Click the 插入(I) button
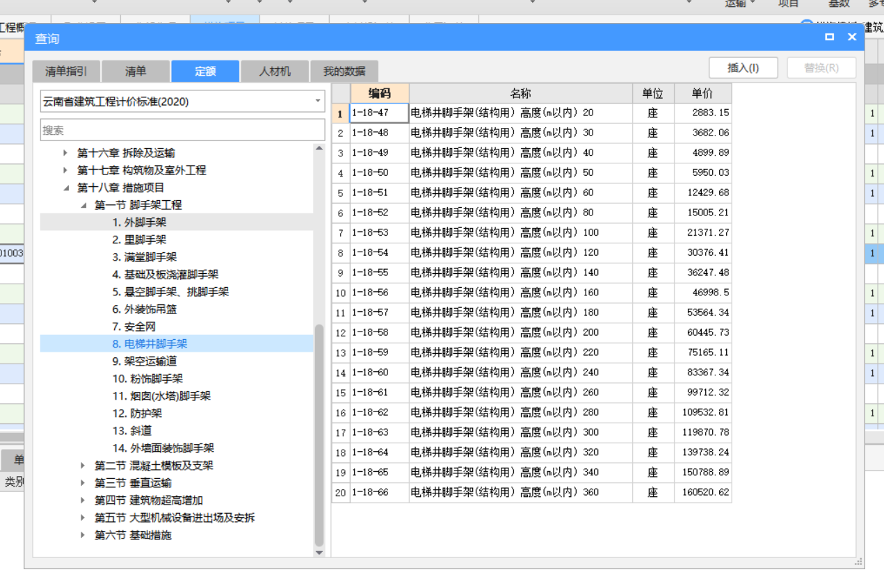Viewport: 884px width, 588px height. pos(743,67)
